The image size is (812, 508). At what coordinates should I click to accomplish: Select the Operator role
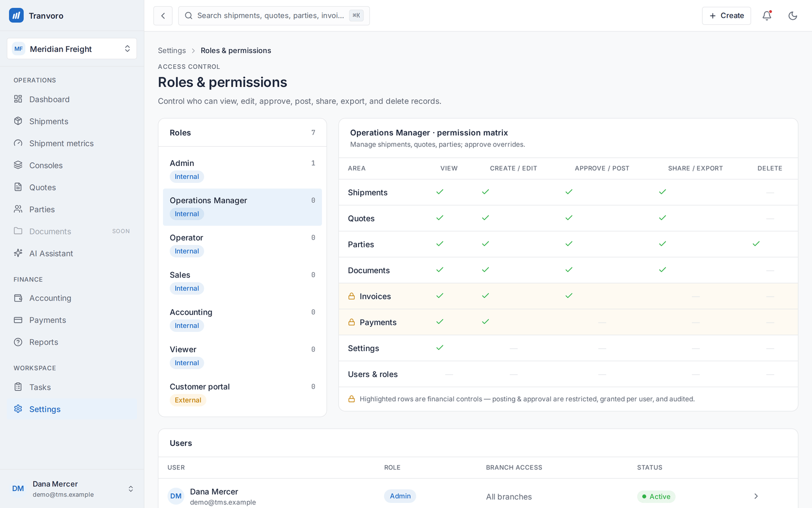coord(242,244)
